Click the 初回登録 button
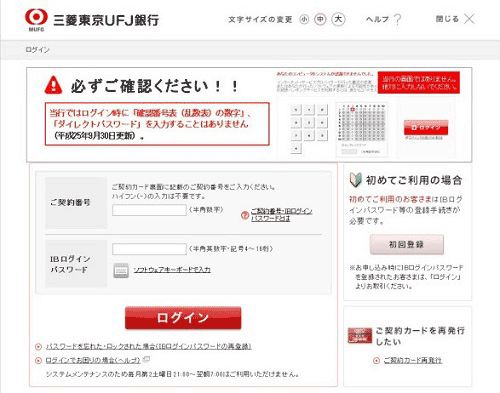The image size is (500, 393). pos(407,244)
